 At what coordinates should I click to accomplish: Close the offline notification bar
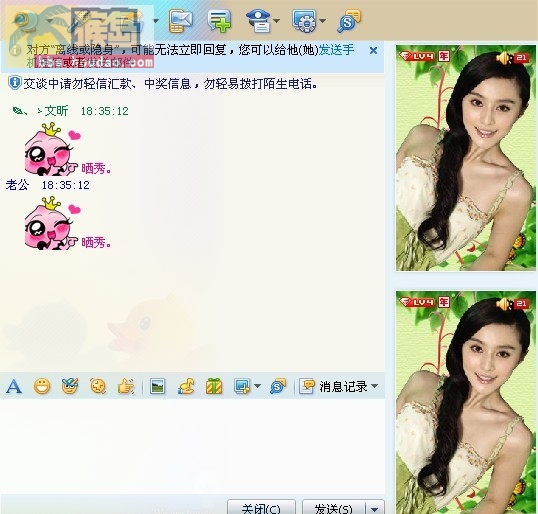click(374, 51)
